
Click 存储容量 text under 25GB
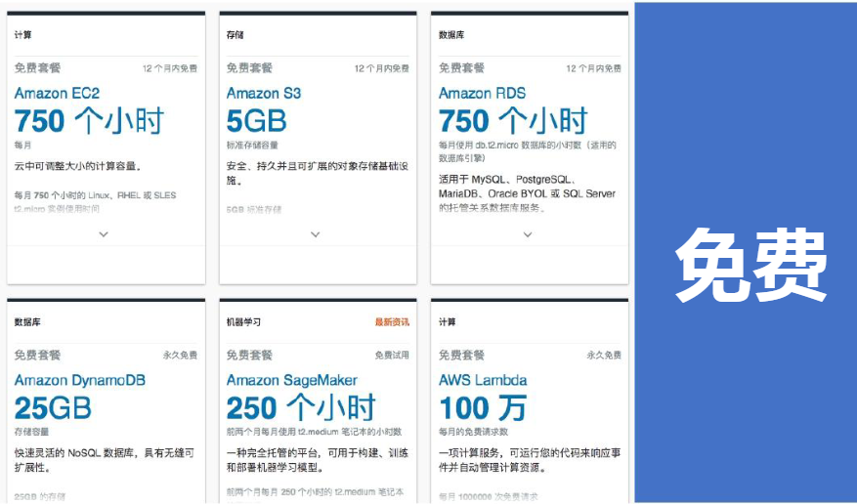click(x=31, y=432)
